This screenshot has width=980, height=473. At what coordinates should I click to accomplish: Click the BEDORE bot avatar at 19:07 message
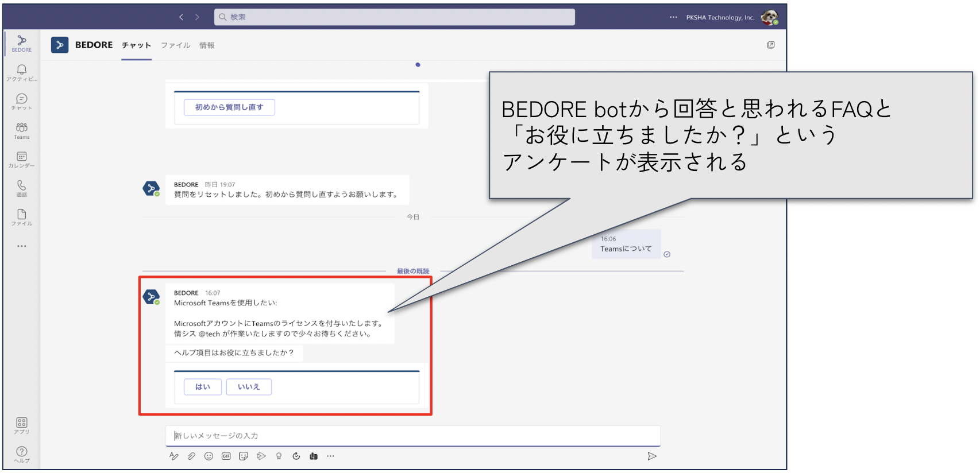pos(152,188)
